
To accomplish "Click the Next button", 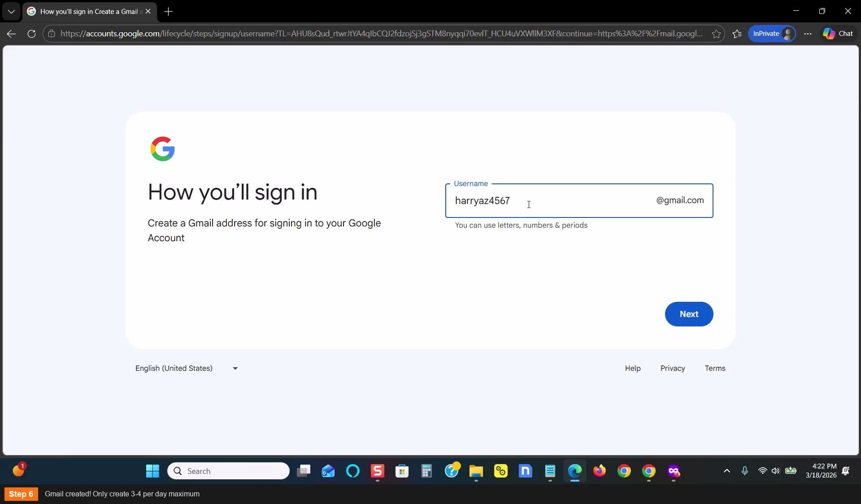I will click(x=689, y=314).
